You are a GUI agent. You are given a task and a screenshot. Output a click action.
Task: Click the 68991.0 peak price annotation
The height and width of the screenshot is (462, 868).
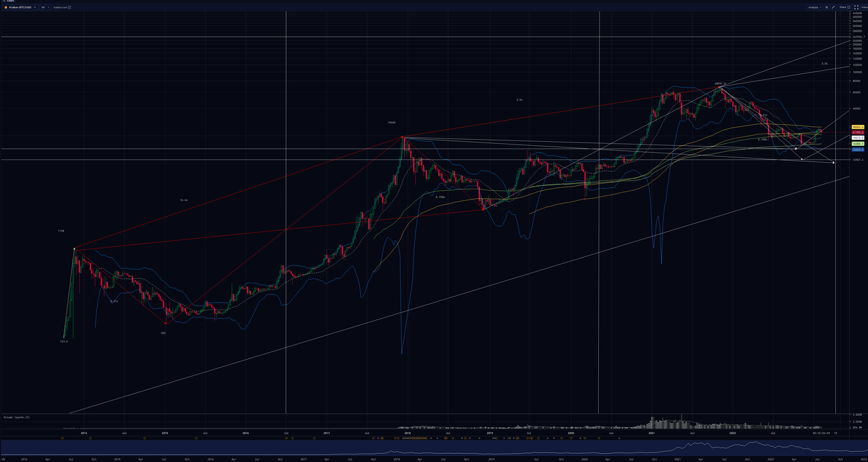[721, 84]
